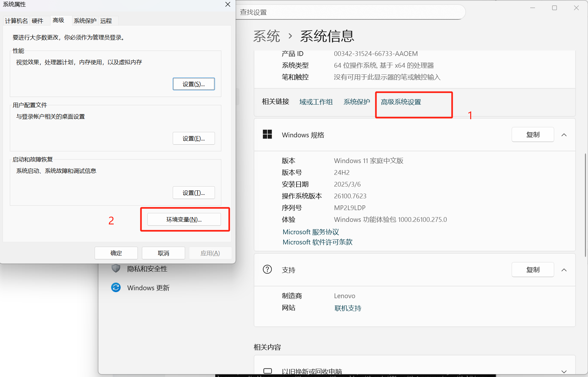Copy 支持 info with 复制 button
Screen dimensions: 588x377
click(x=533, y=270)
